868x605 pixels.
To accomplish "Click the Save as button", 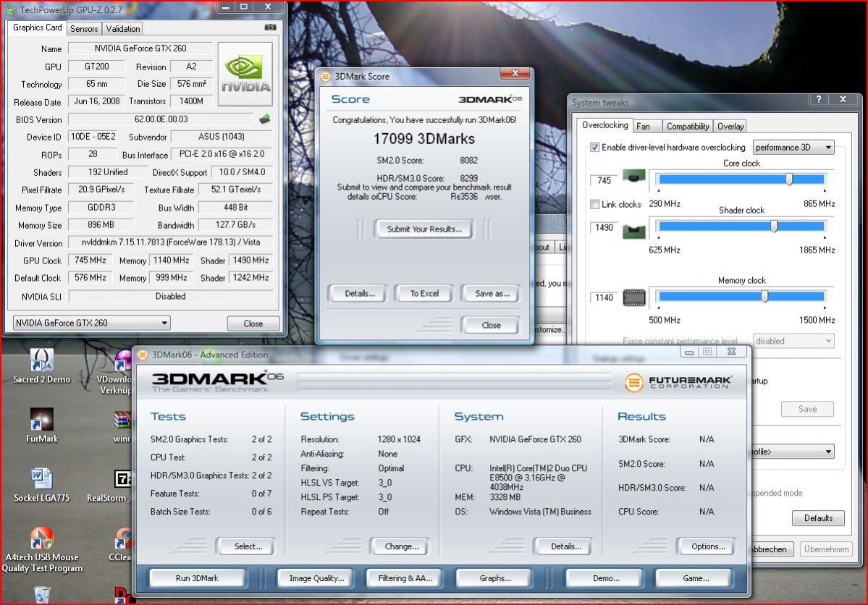I will tap(492, 293).
